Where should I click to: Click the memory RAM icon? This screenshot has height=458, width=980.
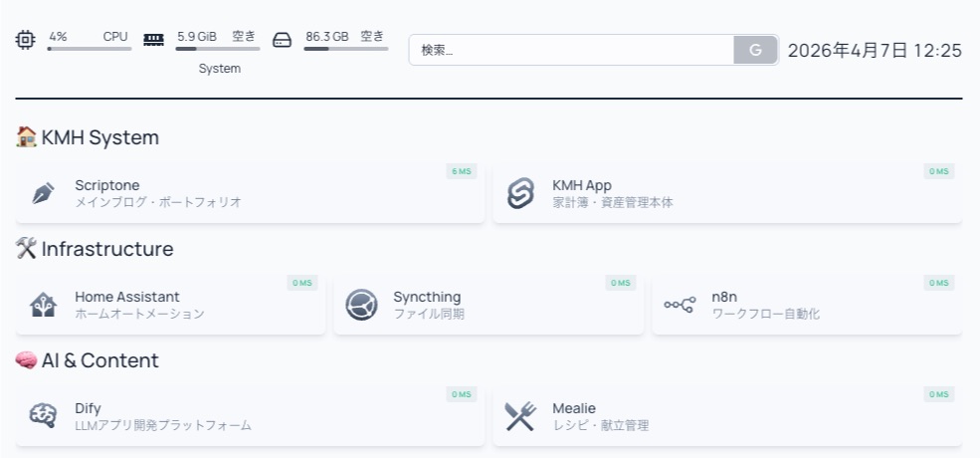pyautogui.click(x=153, y=40)
